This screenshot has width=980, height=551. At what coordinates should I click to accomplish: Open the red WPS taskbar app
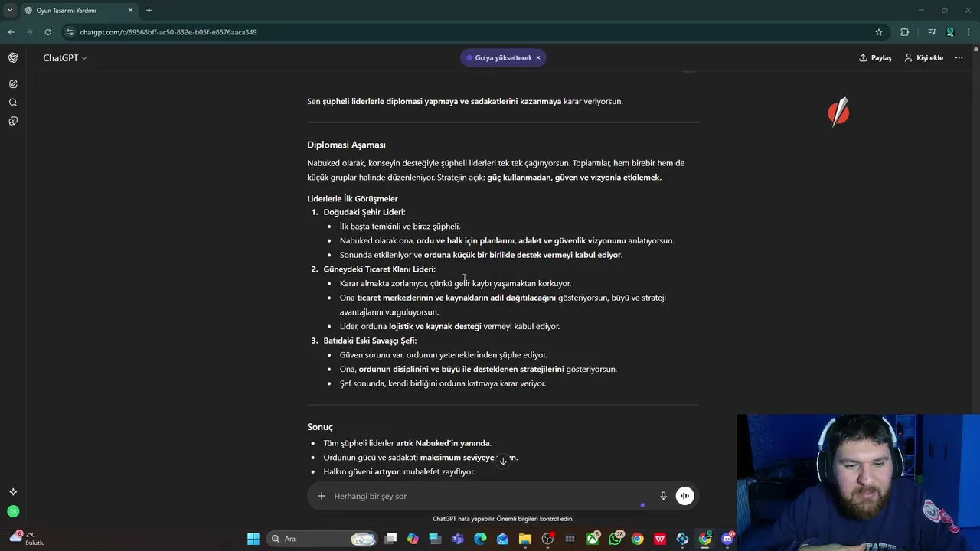[x=660, y=539]
